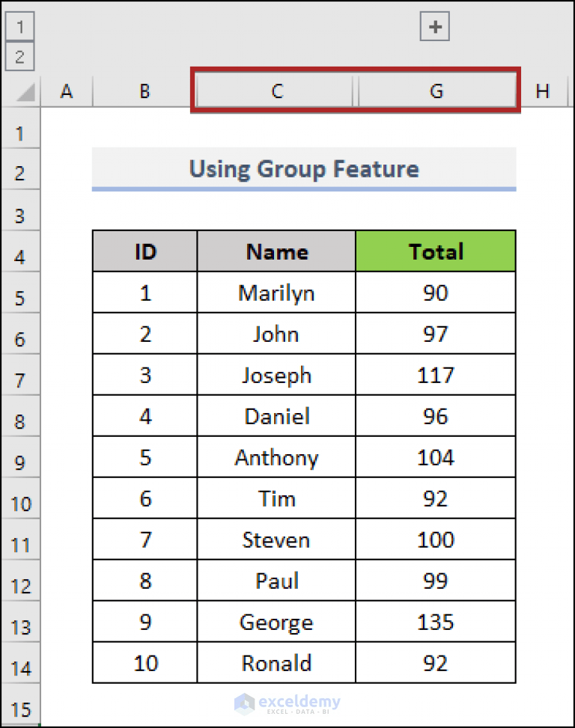Viewport: 575px width, 728px height.
Task: Click the cell with George's score 135
Action: tap(435, 622)
